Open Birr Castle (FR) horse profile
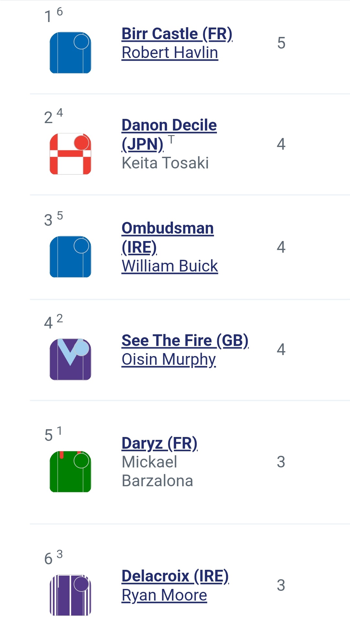 tap(177, 34)
